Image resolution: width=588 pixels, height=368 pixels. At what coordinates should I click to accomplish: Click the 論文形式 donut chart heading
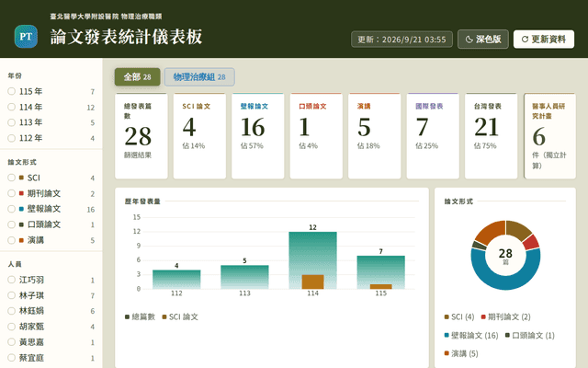[458, 201]
